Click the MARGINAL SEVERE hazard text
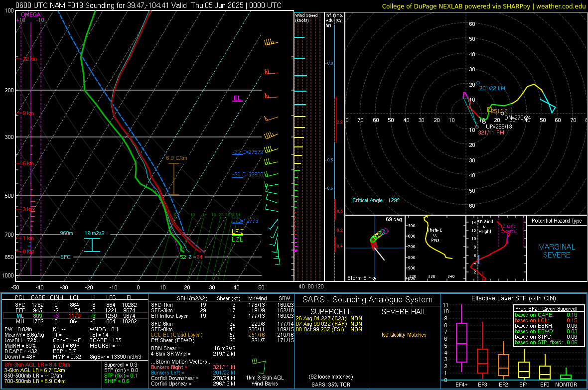 pyautogui.click(x=557, y=251)
